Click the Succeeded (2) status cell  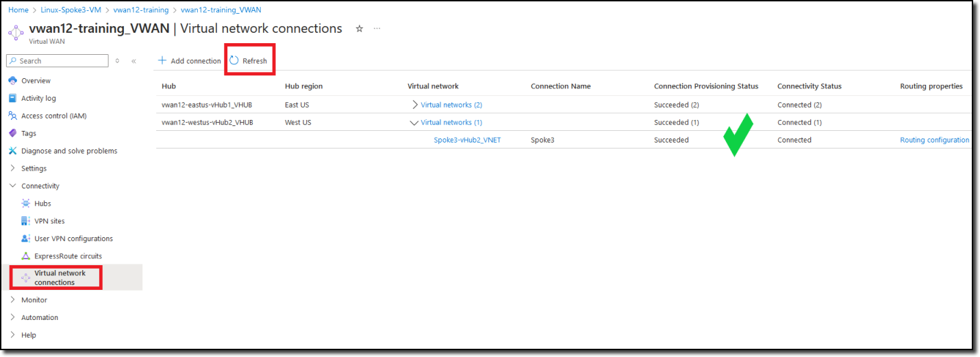[x=677, y=105]
